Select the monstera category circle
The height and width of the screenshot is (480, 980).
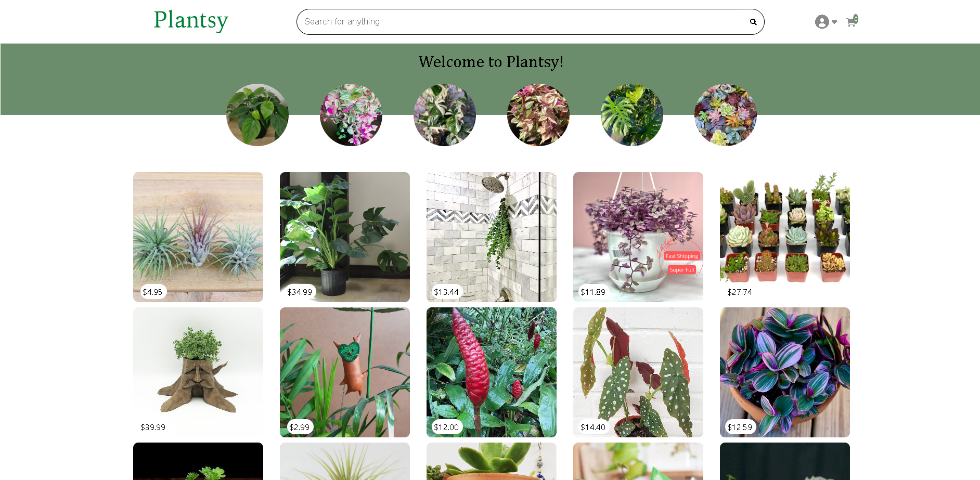(632, 115)
